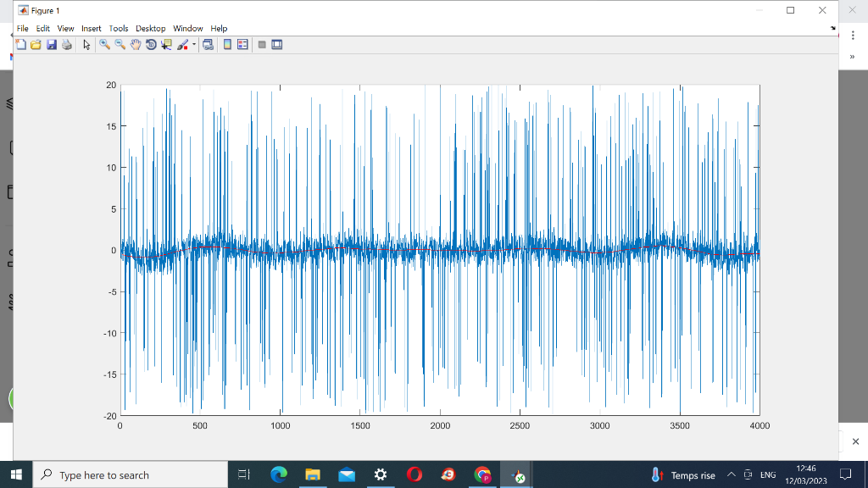Maximize the Figure 1 window
Viewport: 868px width, 488px height.
pyautogui.click(x=791, y=10)
